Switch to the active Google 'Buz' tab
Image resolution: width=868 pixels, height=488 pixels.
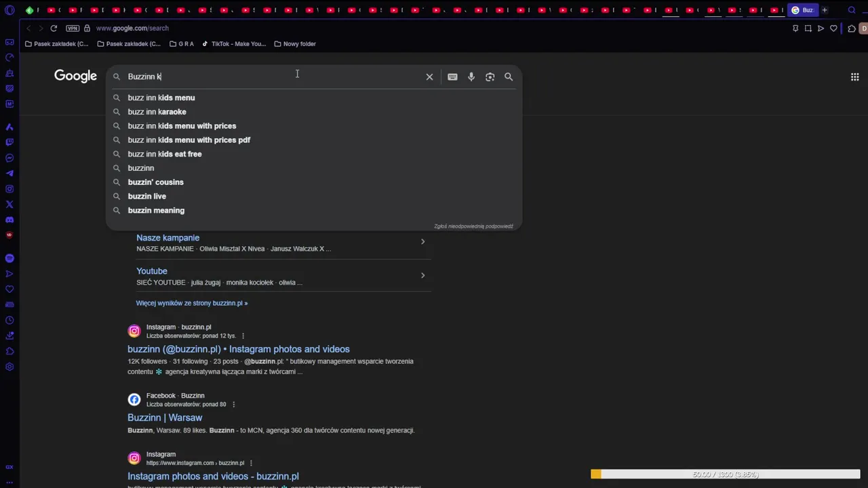pyautogui.click(x=803, y=10)
